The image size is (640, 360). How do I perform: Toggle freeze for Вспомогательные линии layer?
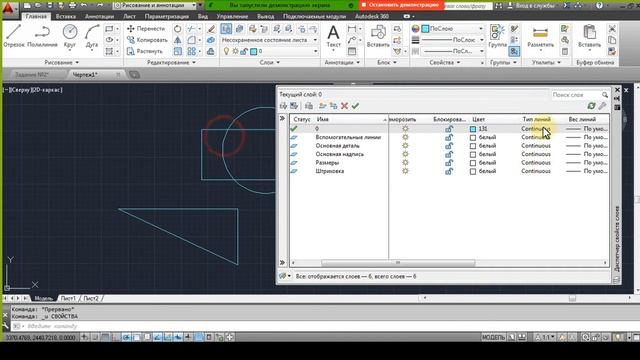pyautogui.click(x=405, y=137)
